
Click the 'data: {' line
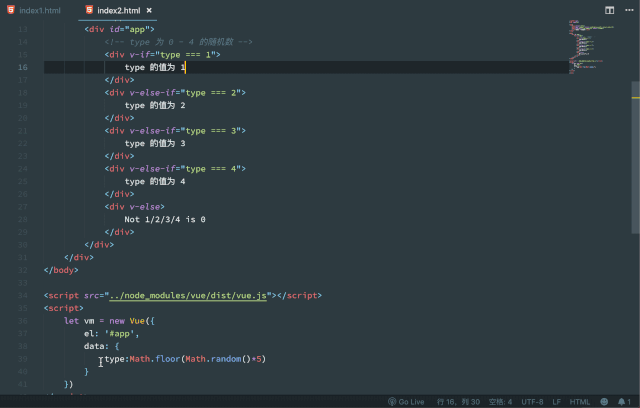(102, 346)
